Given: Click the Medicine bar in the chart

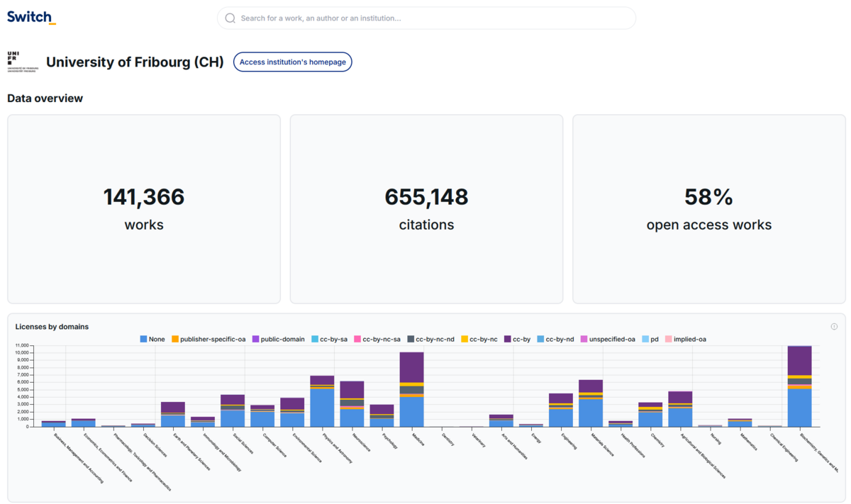Looking at the screenshot, I should pyautogui.click(x=411, y=390).
